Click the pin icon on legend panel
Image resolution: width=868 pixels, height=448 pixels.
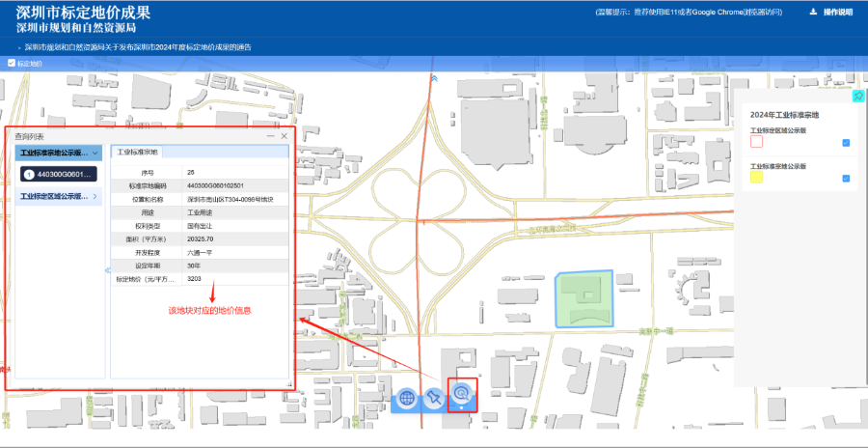pyautogui.click(x=857, y=96)
